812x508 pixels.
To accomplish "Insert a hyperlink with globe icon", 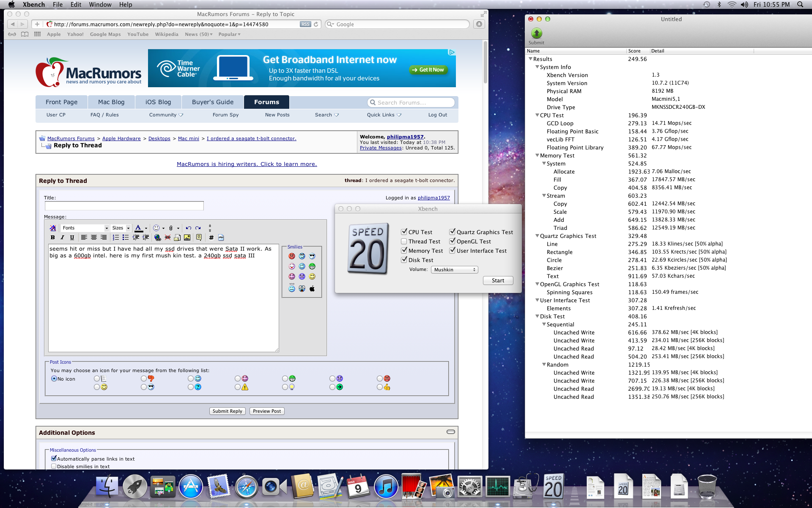I will (158, 237).
